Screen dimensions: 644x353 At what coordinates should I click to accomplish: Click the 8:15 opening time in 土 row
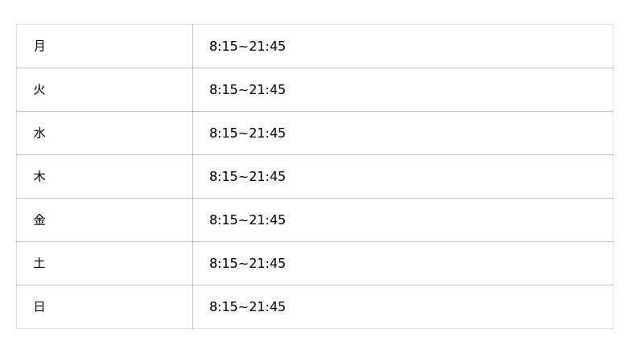click(223, 264)
